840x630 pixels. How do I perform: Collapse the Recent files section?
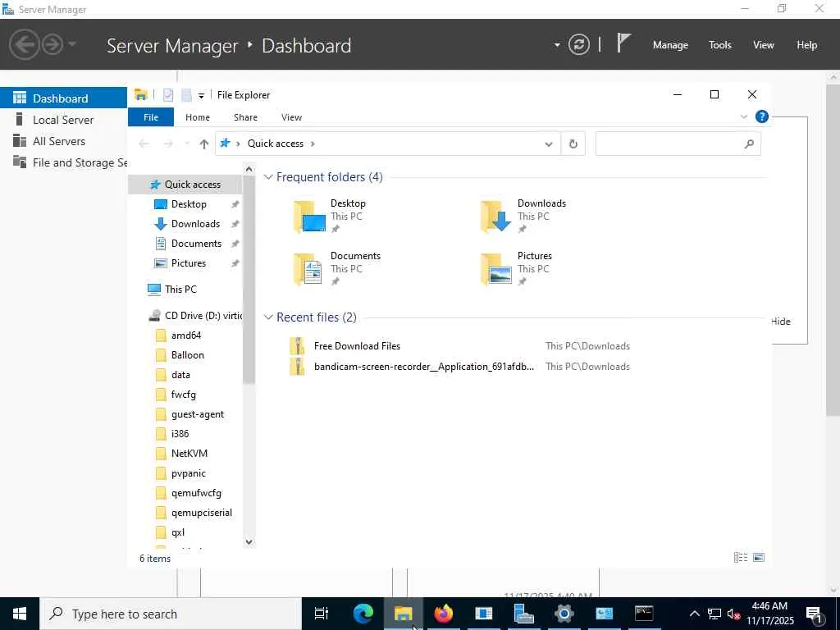pyautogui.click(x=268, y=317)
